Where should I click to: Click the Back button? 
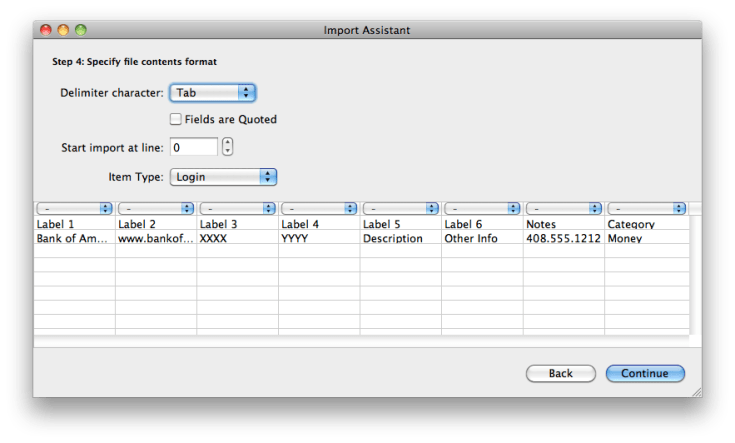pyautogui.click(x=560, y=373)
